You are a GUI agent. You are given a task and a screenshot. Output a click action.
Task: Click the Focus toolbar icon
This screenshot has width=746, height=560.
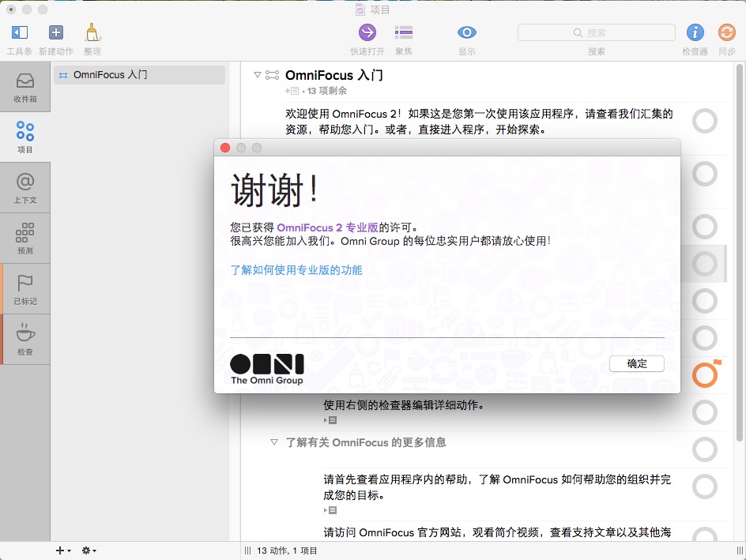(x=404, y=32)
